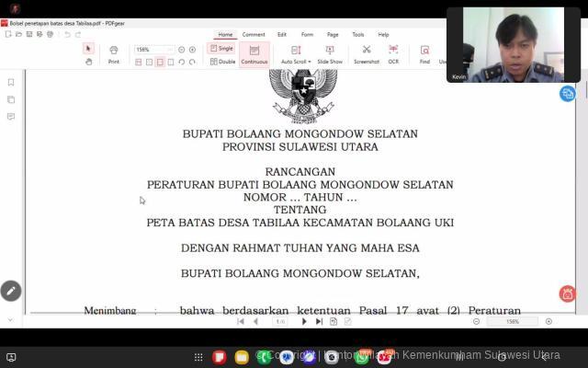This screenshot has width=588, height=368.
Task: Choose fit page view icon
Action: 149,62
